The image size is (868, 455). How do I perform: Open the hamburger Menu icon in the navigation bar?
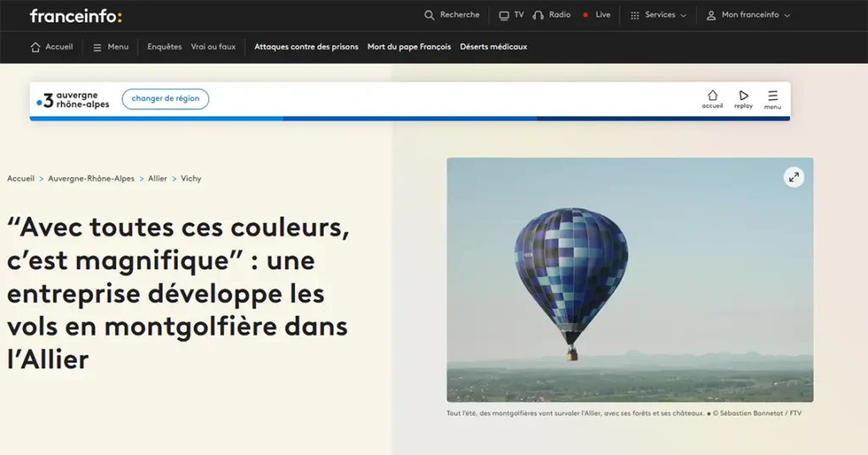pos(97,47)
